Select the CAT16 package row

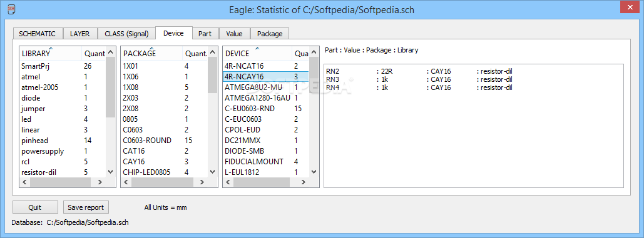[x=164, y=151]
